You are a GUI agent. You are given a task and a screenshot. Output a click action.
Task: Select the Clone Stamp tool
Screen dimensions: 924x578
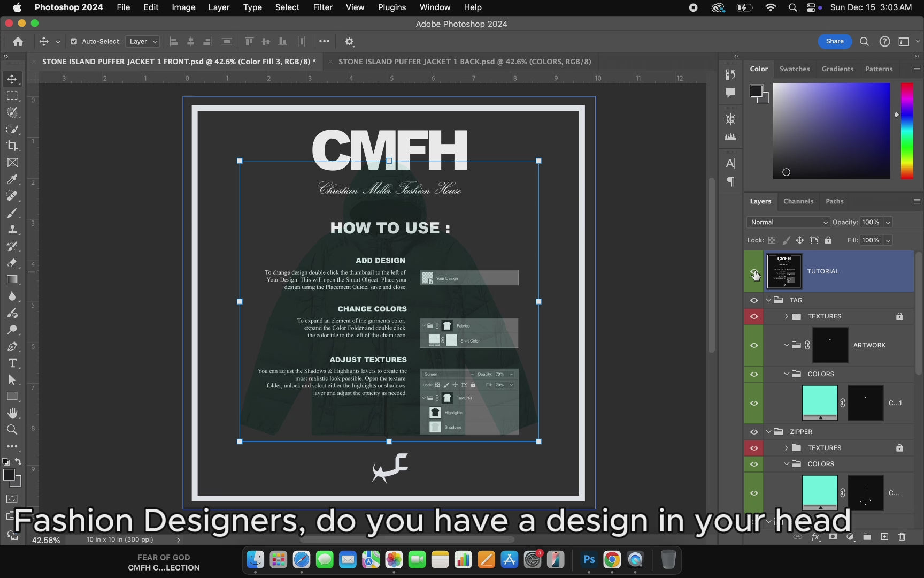click(12, 230)
